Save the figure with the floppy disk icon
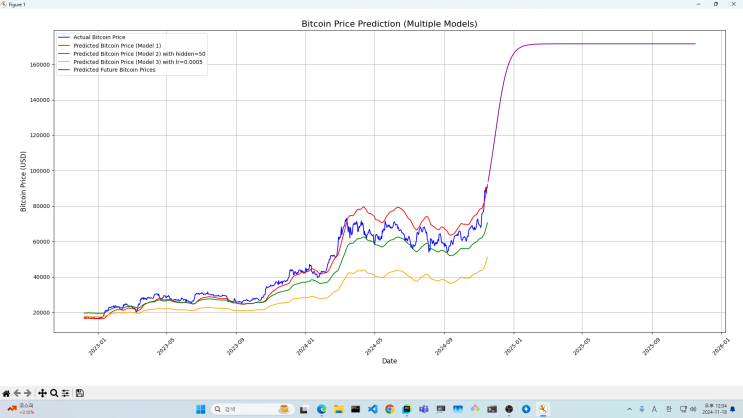 point(80,393)
